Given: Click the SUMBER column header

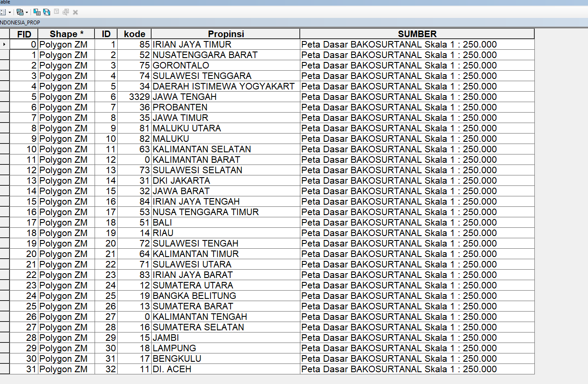Looking at the screenshot, I should (x=417, y=34).
